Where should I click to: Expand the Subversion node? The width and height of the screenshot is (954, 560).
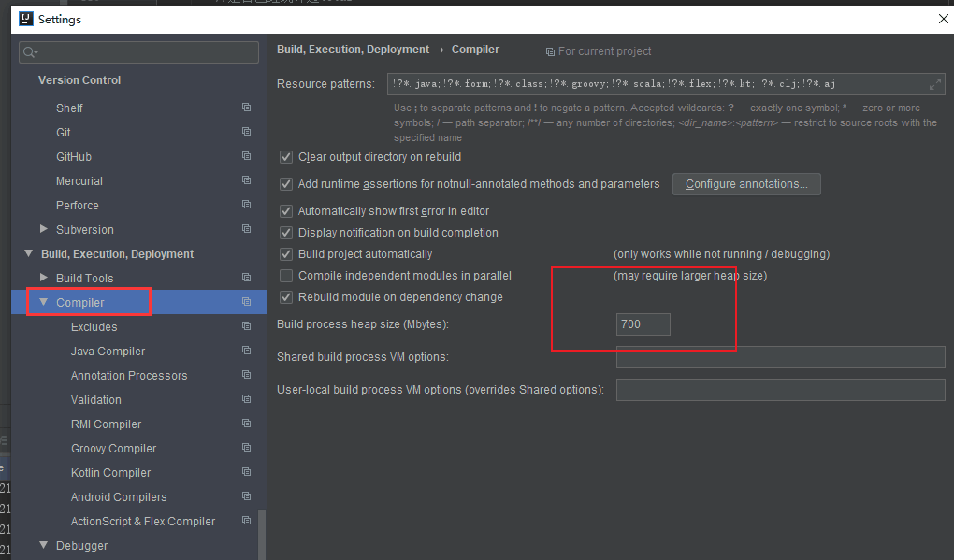(42, 229)
